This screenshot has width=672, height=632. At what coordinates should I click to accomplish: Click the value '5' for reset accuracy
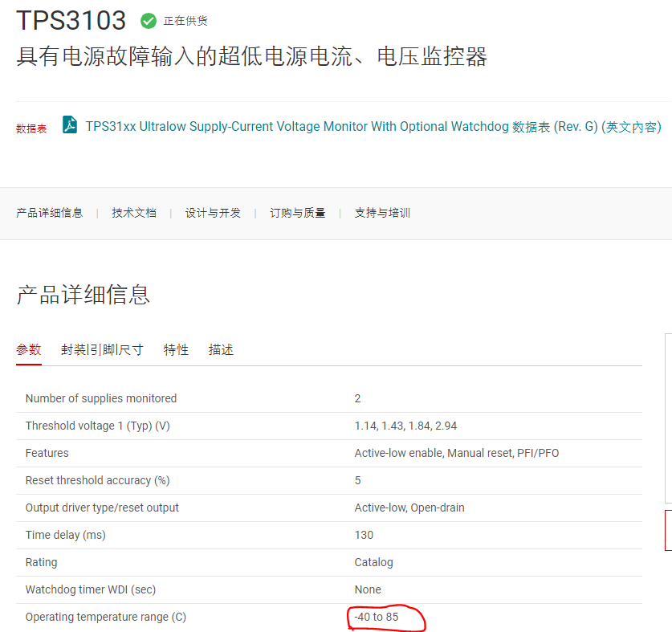[x=357, y=481]
